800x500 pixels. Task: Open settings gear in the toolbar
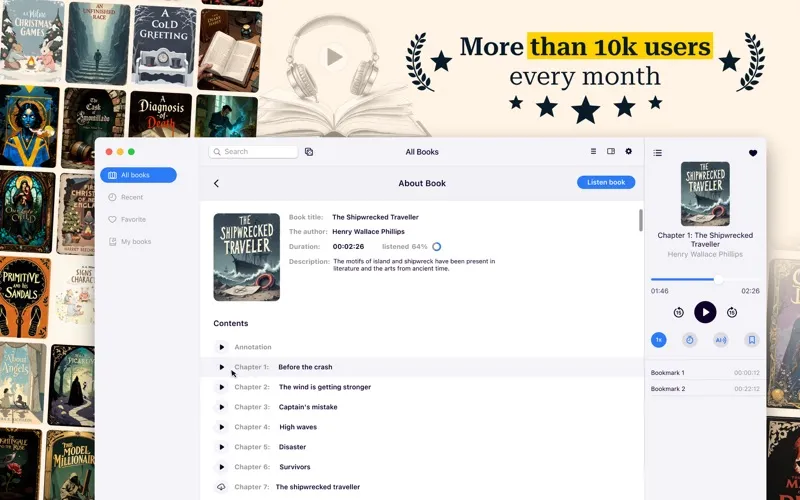pos(629,151)
